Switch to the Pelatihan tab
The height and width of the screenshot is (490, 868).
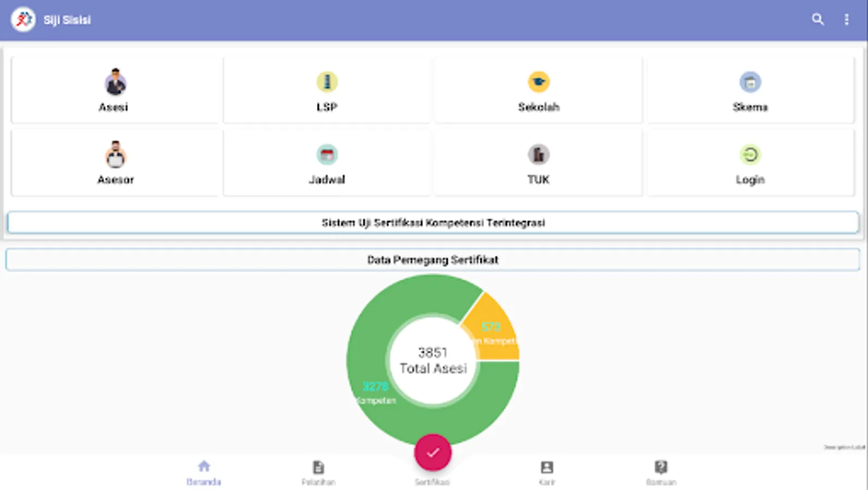pos(319,473)
